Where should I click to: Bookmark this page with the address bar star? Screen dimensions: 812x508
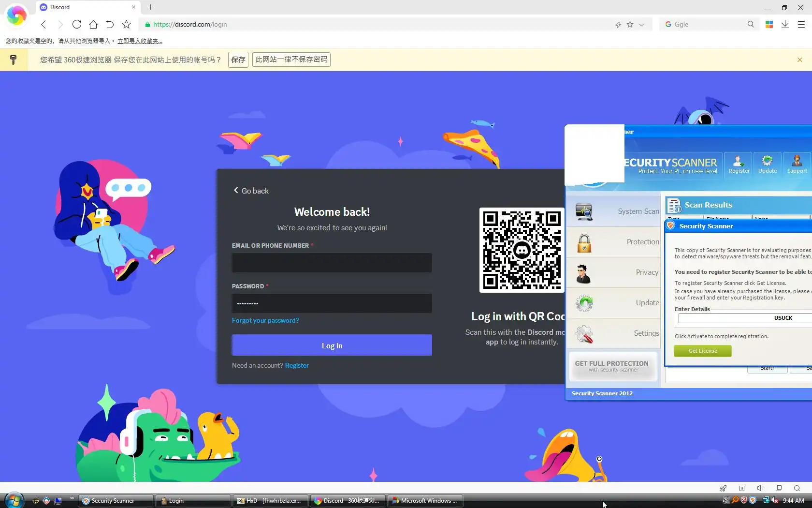pyautogui.click(x=630, y=24)
